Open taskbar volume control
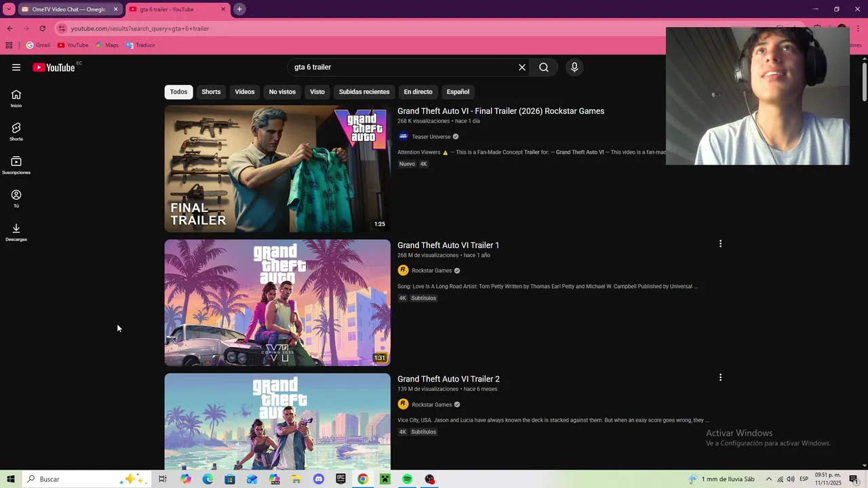868x488 pixels. 791,479
